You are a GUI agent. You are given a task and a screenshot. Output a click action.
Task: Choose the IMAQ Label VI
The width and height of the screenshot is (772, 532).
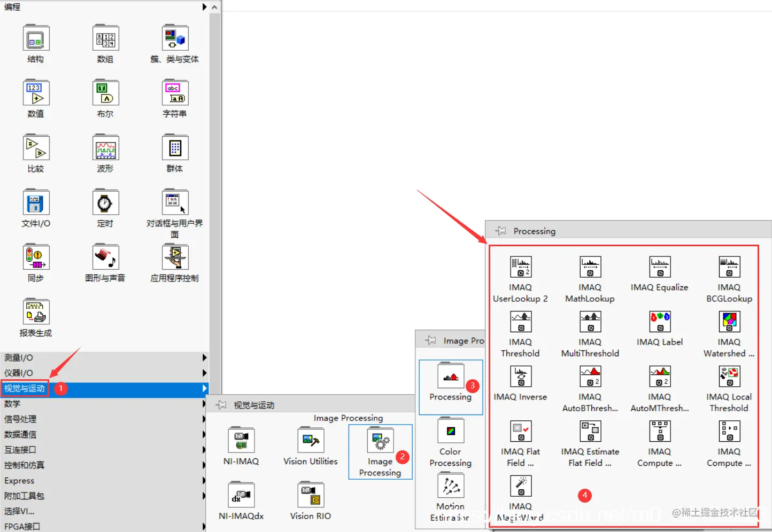pos(660,322)
